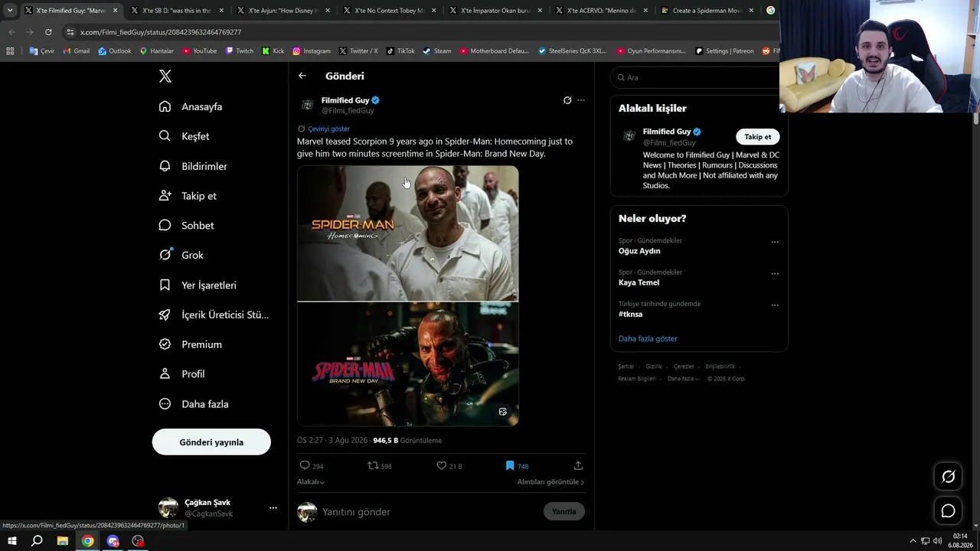
Task: Click the Yanıtla button
Action: coord(564,511)
